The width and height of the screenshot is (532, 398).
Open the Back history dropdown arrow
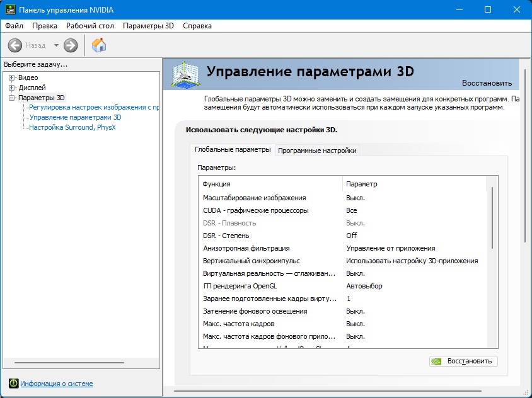click(56, 45)
